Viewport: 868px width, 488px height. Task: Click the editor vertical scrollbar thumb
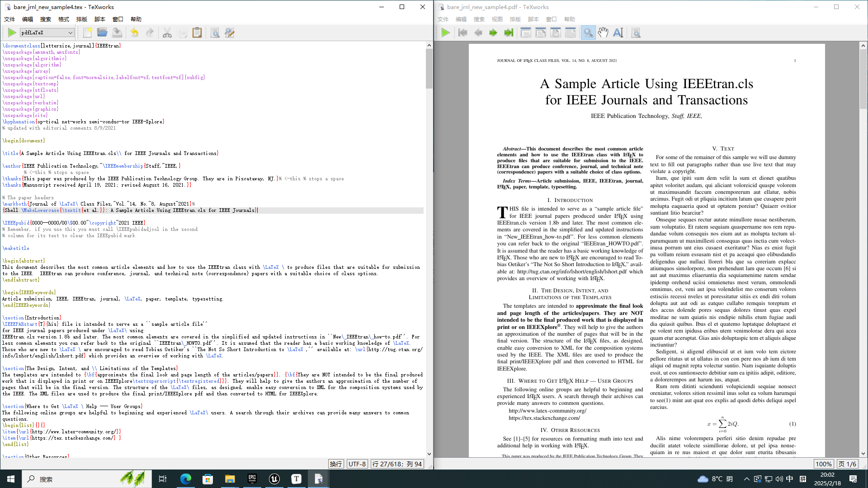click(429, 69)
